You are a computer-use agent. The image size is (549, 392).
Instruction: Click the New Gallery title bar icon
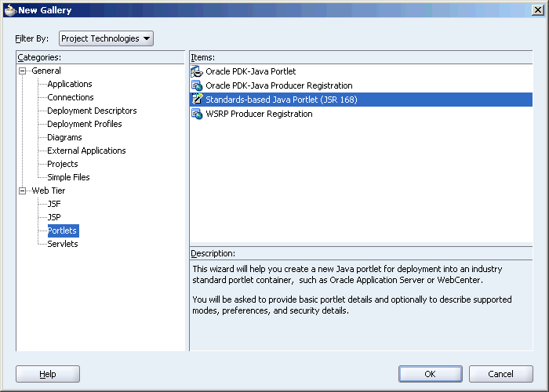pyautogui.click(x=10, y=10)
